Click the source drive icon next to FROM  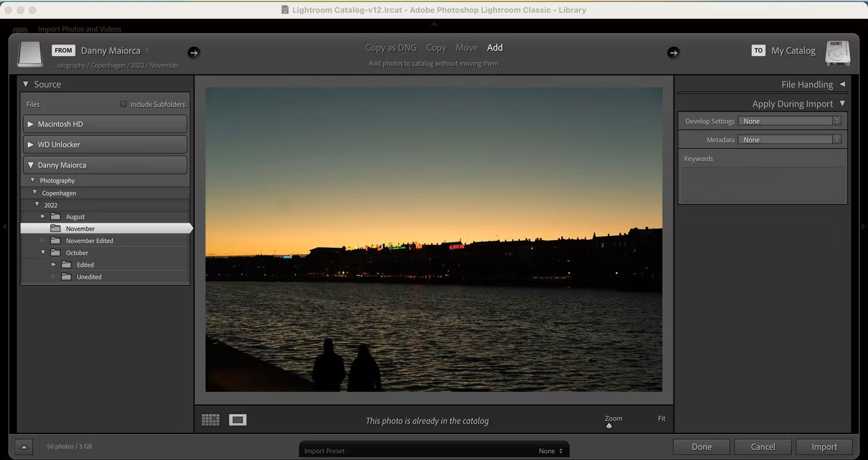(29, 54)
